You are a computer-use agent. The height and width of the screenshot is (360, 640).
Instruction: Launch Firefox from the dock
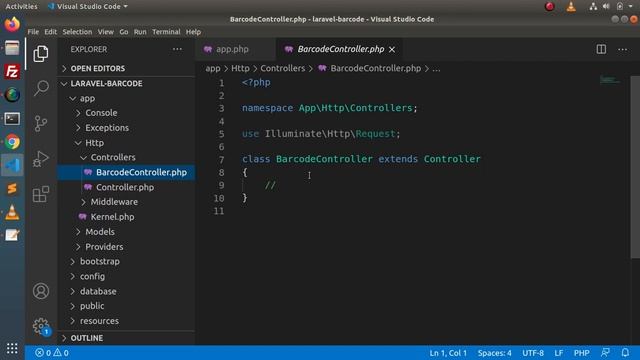coord(12,24)
